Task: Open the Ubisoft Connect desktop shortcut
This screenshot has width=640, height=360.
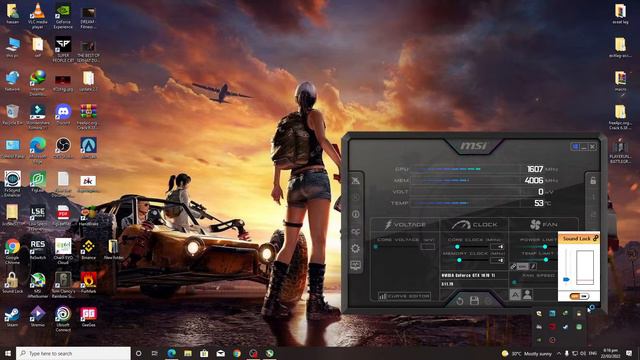Action: pyautogui.click(x=63, y=319)
